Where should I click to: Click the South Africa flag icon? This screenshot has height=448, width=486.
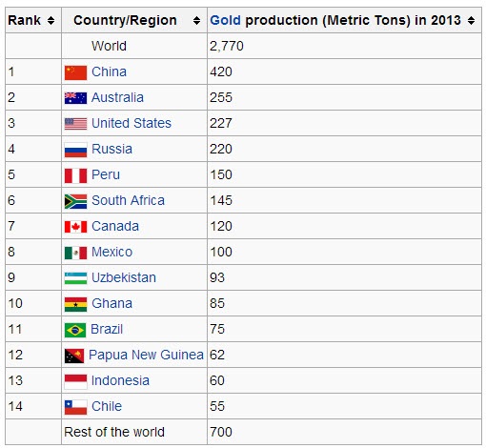coord(75,201)
